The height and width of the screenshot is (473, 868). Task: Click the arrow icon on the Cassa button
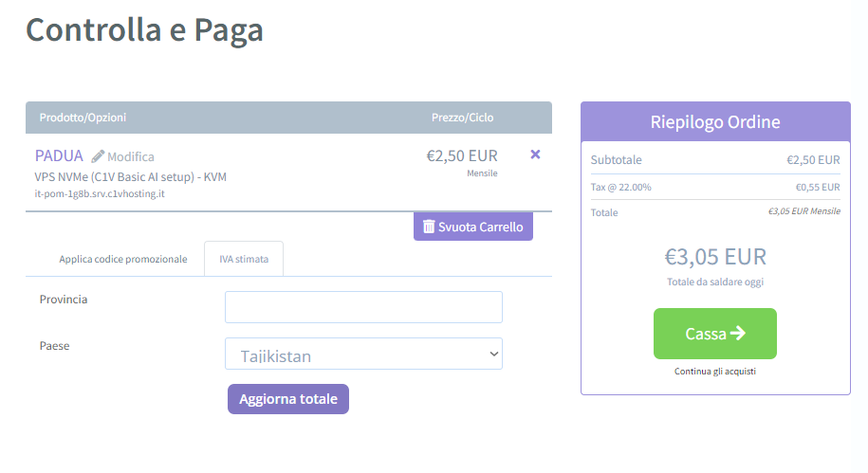click(738, 333)
